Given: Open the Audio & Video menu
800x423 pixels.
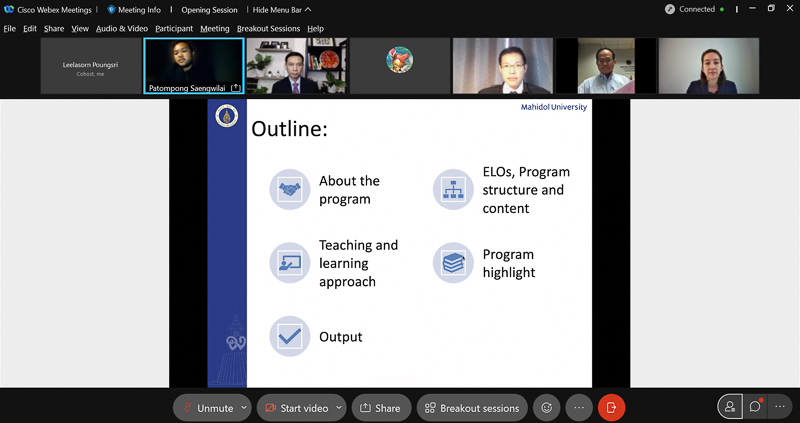Looking at the screenshot, I should (x=122, y=29).
